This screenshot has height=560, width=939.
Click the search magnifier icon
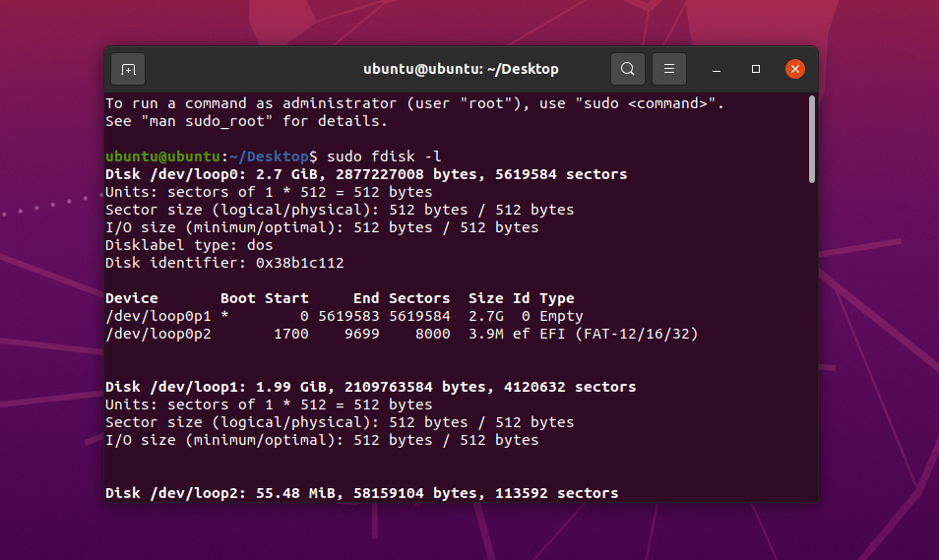pyautogui.click(x=627, y=69)
